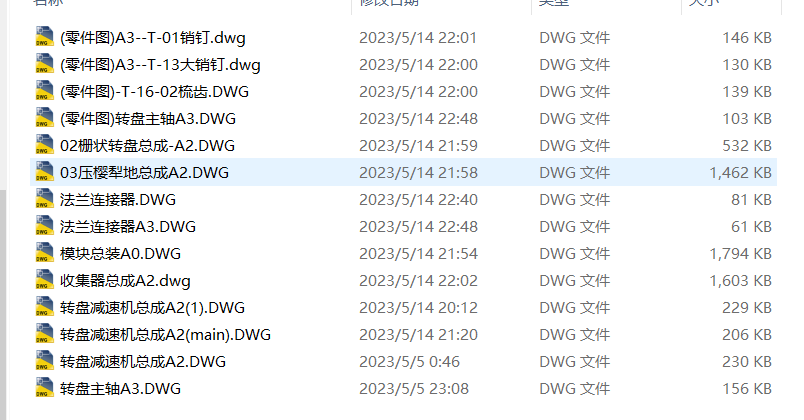Click the 1,794 KB size of 模块总装A0
The width and height of the screenshot is (804, 420).
point(740,253)
